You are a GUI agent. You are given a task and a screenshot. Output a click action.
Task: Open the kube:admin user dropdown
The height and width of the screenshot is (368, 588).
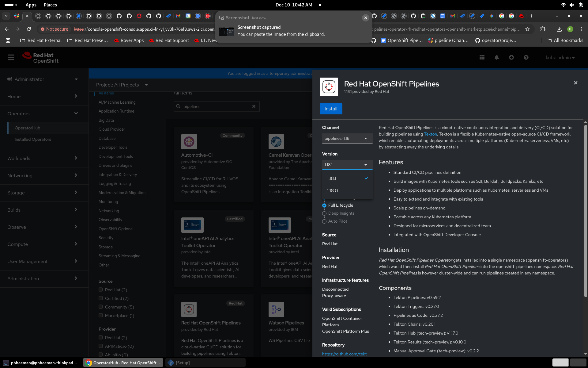click(x=560, y=58)
